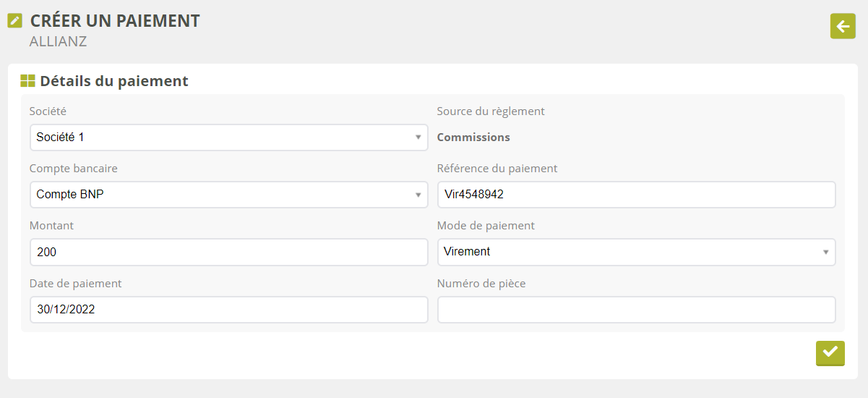
Task: Click the back arrow button
Action: (x=843, y=26)
